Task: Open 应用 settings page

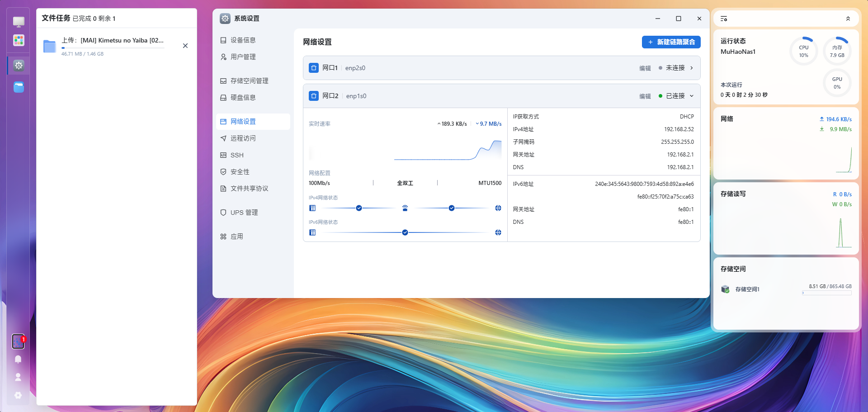Action: pyautogui.click(x=253, y=237)
